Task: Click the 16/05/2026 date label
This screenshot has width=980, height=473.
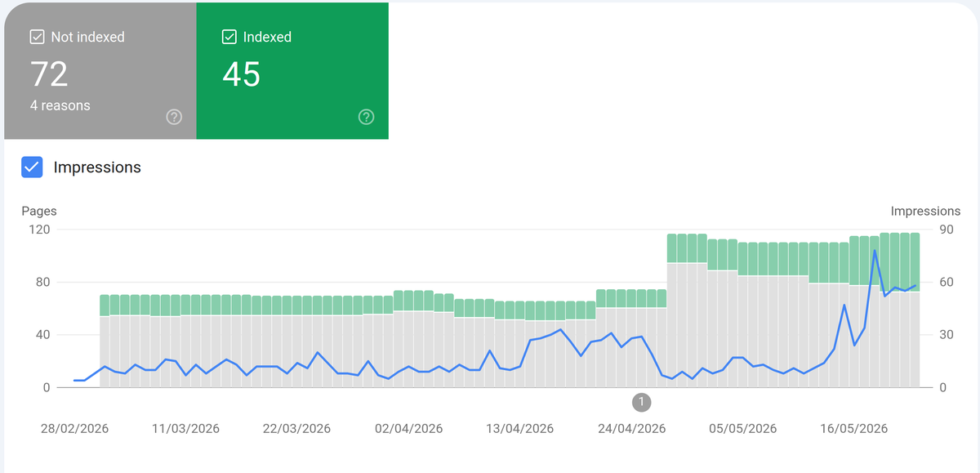Action: [854, 428]
